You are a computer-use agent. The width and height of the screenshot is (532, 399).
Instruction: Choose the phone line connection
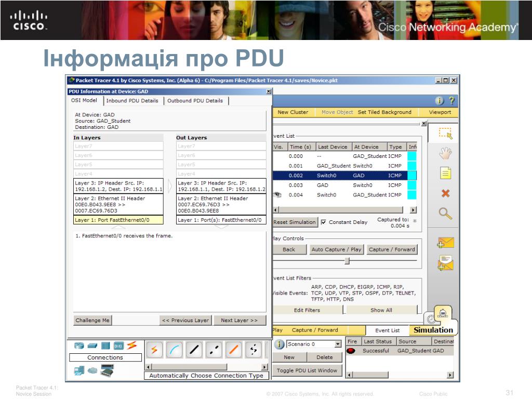[254, 350]
